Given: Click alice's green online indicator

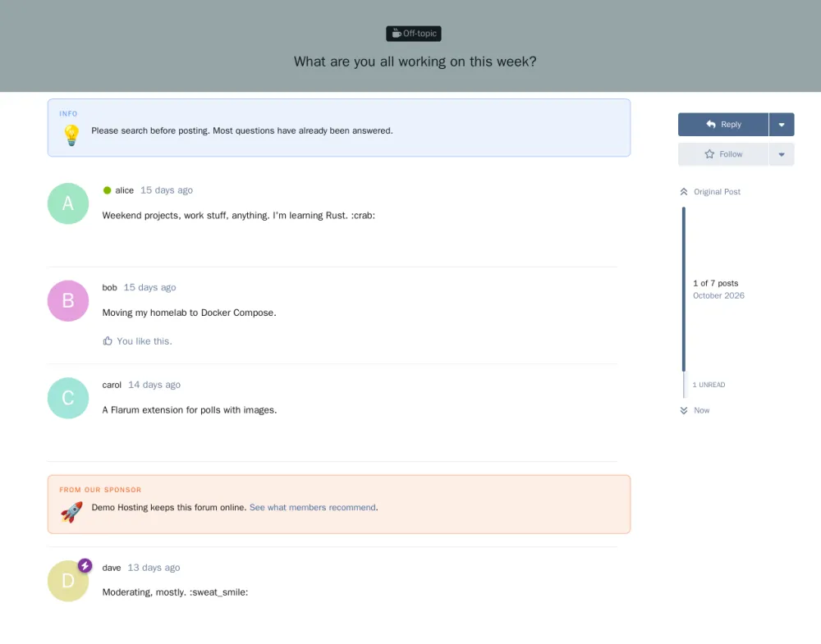Looking at the screenshot, I should tap(107, 190).
